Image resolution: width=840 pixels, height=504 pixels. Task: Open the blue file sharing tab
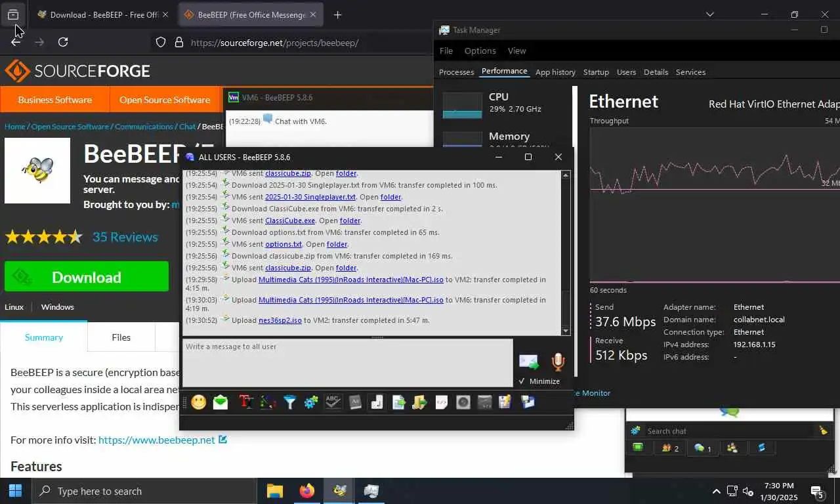click(x=762, y=448)
